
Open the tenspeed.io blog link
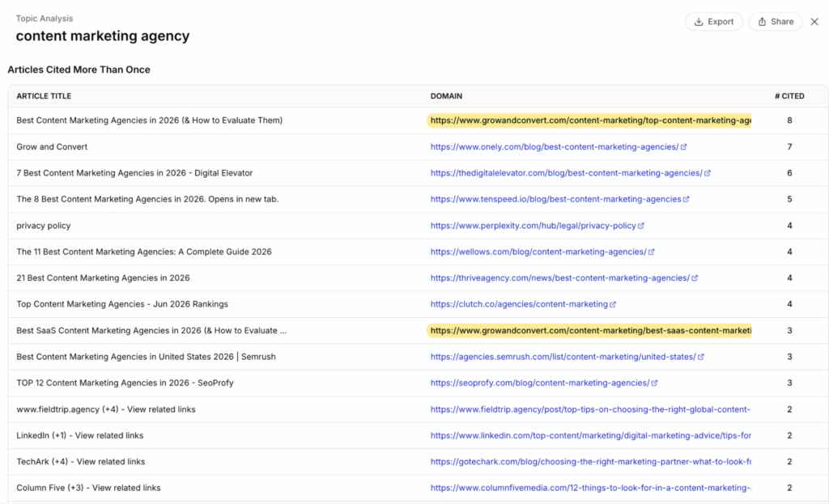pyautogui.click(x=555, y=199)
